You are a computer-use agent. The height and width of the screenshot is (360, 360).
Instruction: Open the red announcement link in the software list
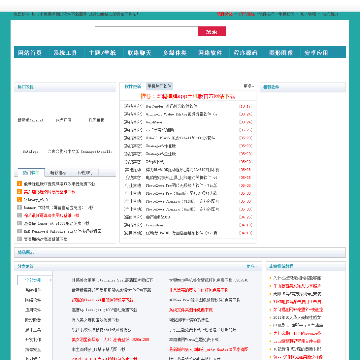(188, 96)
